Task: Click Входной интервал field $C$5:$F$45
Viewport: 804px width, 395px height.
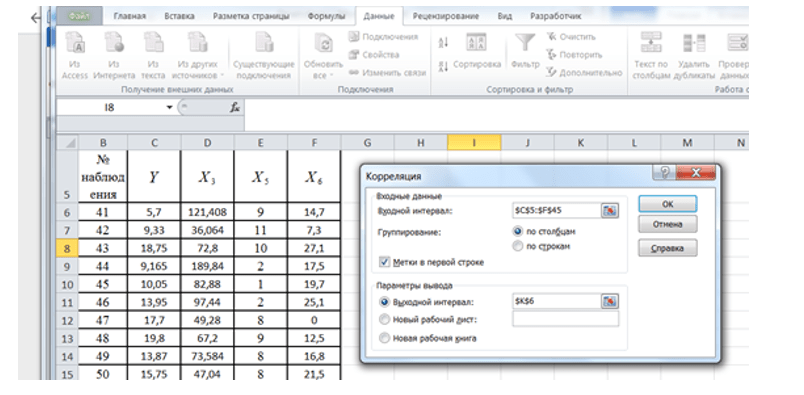Action: click(x=556, y=210)
